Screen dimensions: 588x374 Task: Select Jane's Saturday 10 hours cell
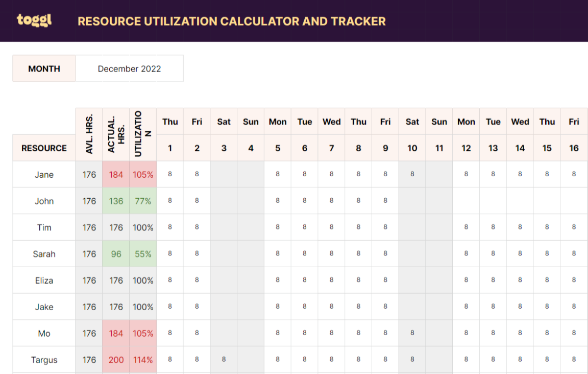click(412, 174)
